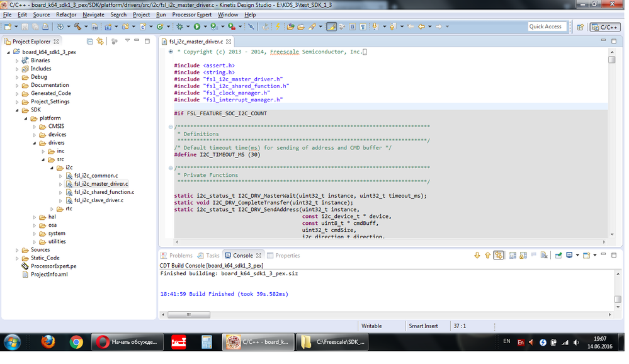629x364 pixels.
Task: Click the Save disk icon in toolbar
Action: coord(25,26)
